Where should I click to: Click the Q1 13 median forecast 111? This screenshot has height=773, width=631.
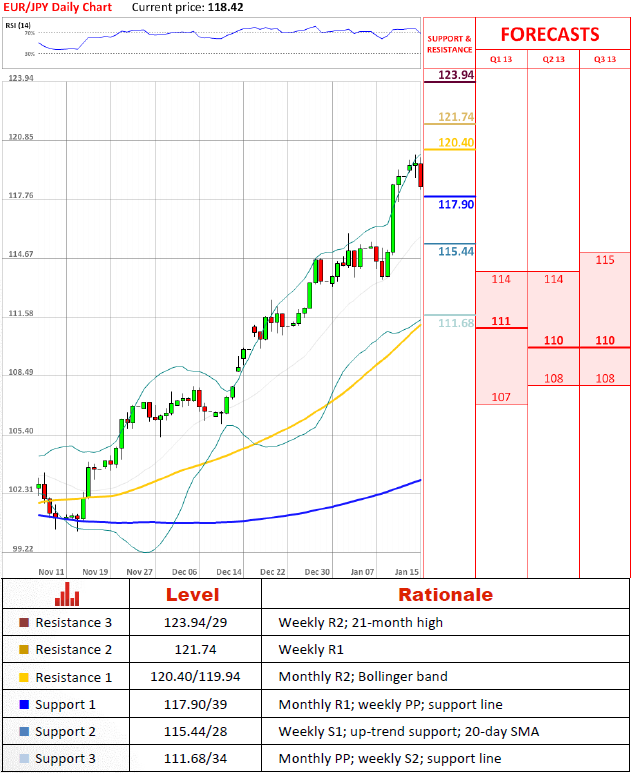pyautogui.click(x=501, y=321)
